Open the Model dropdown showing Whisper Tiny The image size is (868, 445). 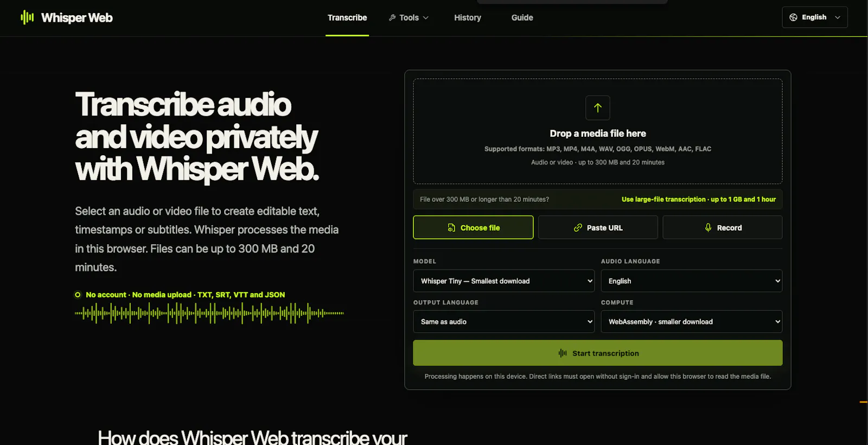coord(504,281)
